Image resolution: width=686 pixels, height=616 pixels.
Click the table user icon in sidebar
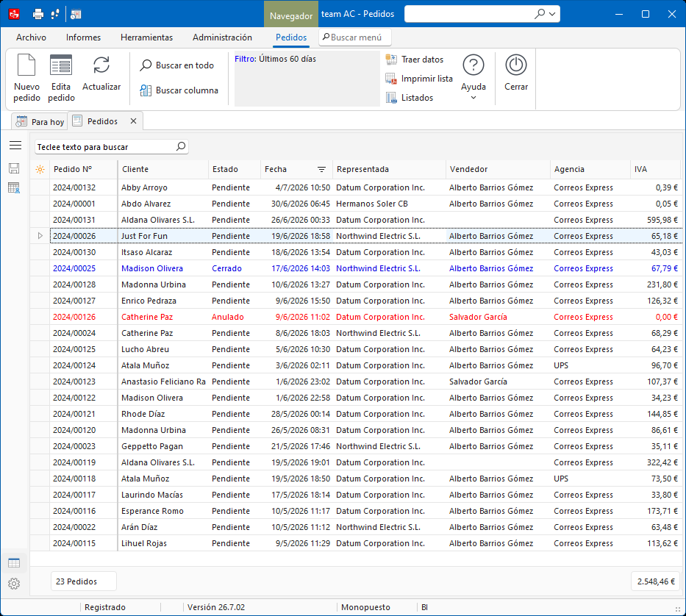pos(14,188)
